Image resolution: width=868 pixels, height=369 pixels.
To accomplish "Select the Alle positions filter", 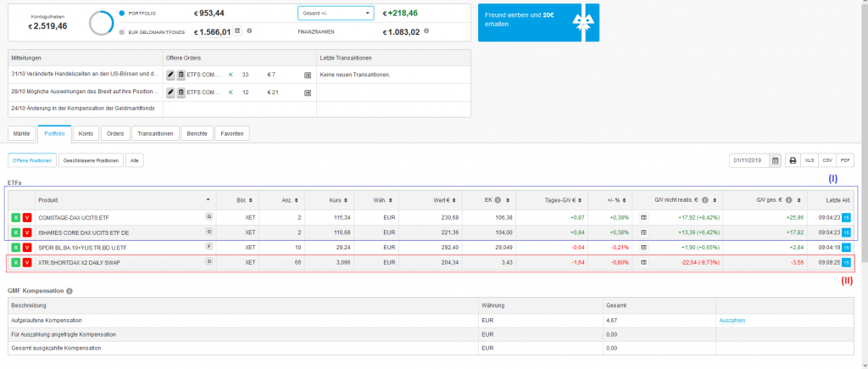I will point(135,160).
